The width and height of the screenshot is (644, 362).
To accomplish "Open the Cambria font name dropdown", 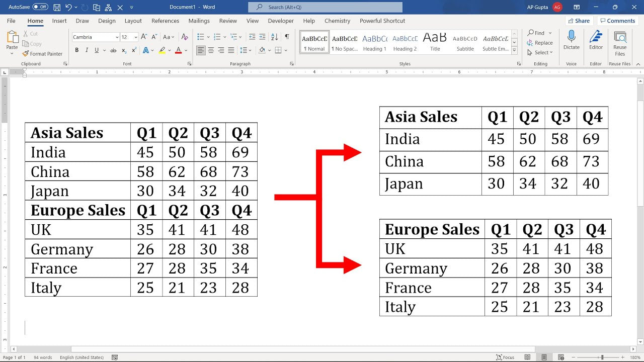I will [x=117, y=37].
